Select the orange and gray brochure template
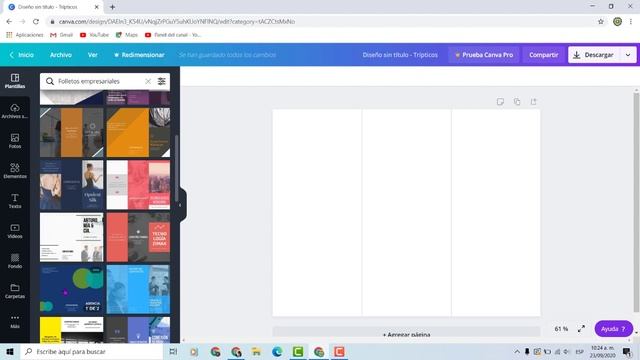 pyautogui.click(x=72, y=132)
